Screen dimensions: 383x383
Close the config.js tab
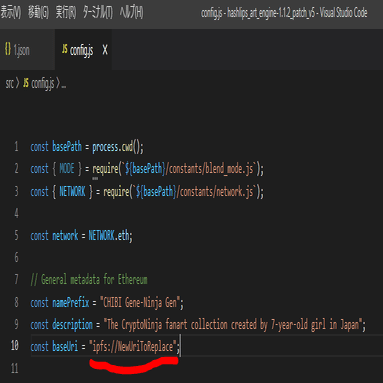[x=105, y=50]
